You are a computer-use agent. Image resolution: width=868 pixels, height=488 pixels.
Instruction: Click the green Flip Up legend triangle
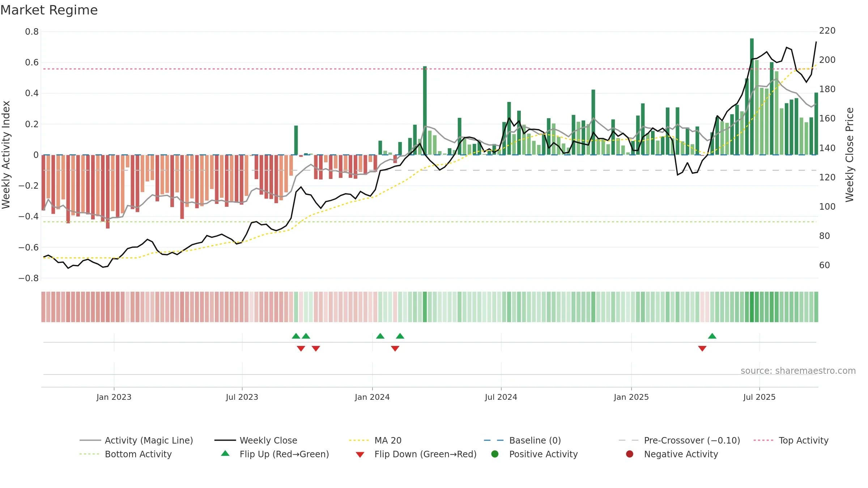225,453
